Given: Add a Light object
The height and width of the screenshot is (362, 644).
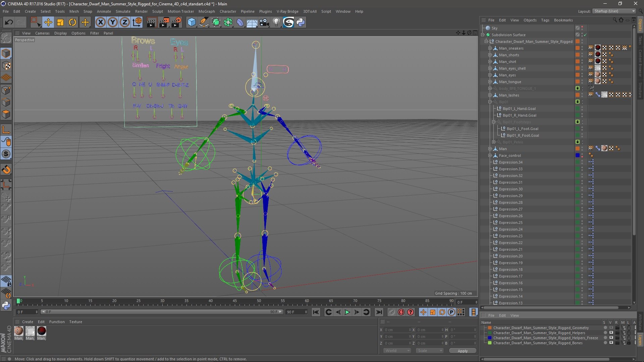Looking at the screenshot, I should click(276, 22).
